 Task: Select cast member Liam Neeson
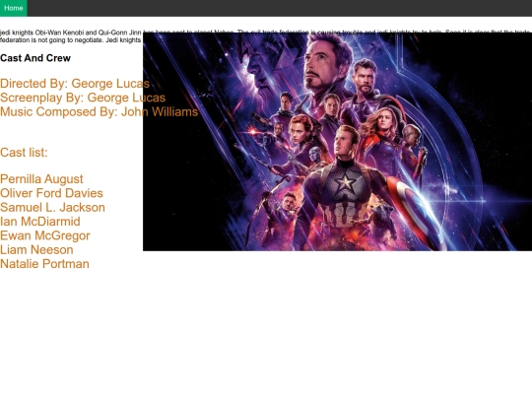click(x=36, y=250)
